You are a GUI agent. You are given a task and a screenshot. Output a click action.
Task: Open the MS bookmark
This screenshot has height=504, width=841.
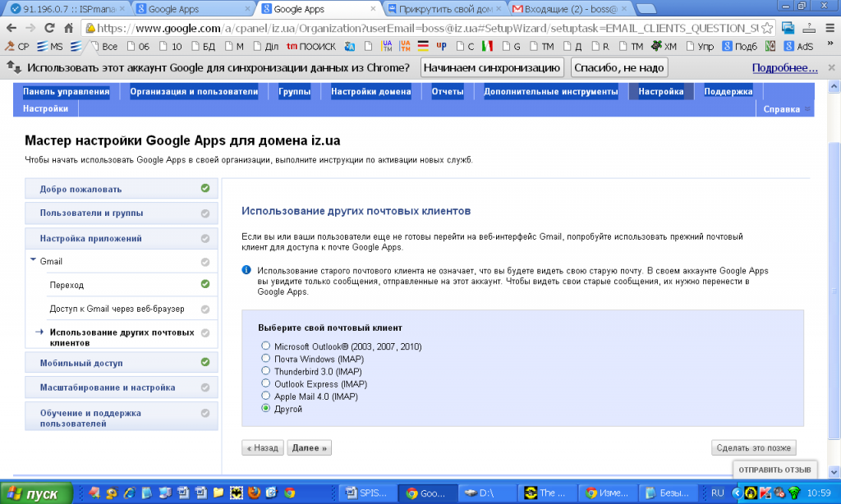tap(50, 47)
